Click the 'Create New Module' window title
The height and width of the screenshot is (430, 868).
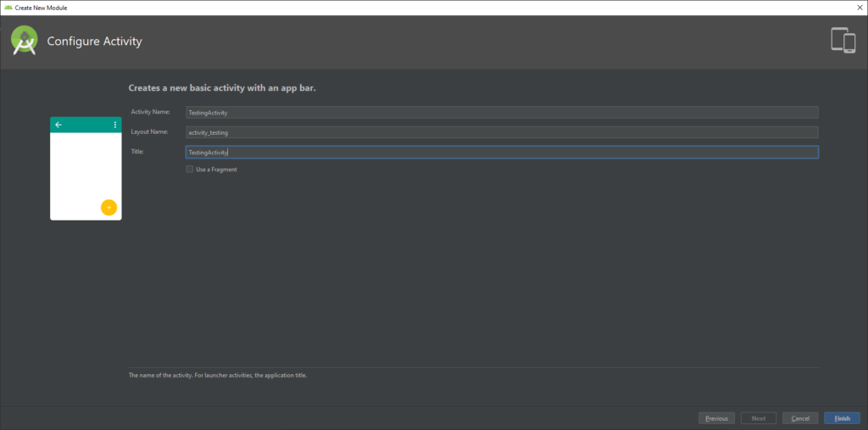tap(42, 8)
